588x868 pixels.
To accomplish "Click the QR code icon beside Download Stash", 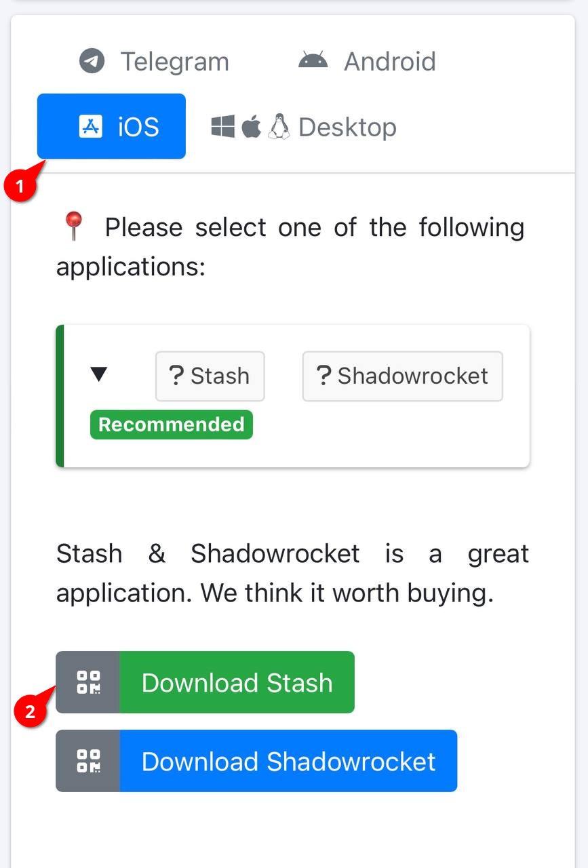I will tap(87, 682).
